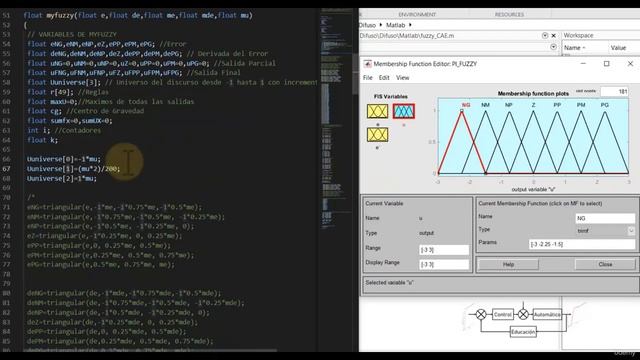Click the NG triangle peak handle
Screen dimensions: 640x360
[462, 111]
